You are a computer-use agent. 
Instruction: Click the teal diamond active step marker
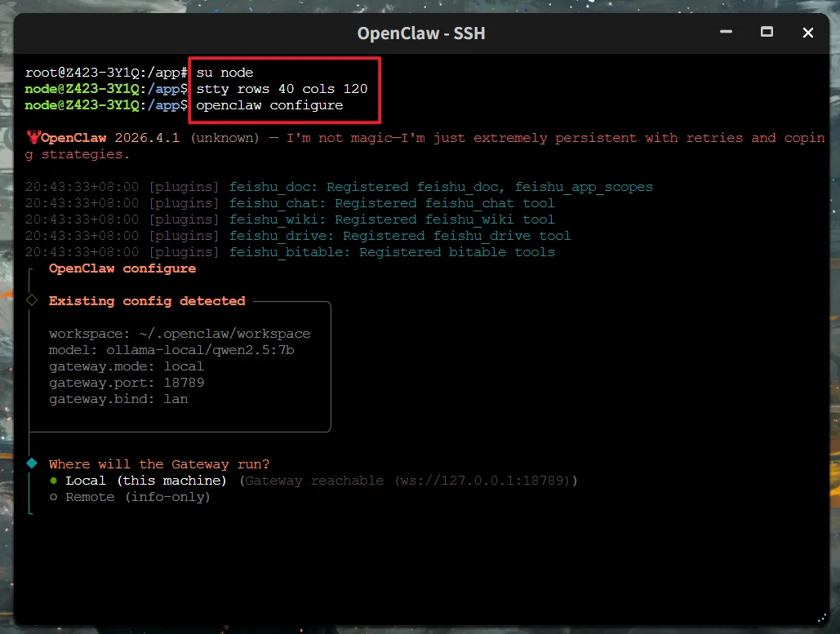[x=32, y=463]
